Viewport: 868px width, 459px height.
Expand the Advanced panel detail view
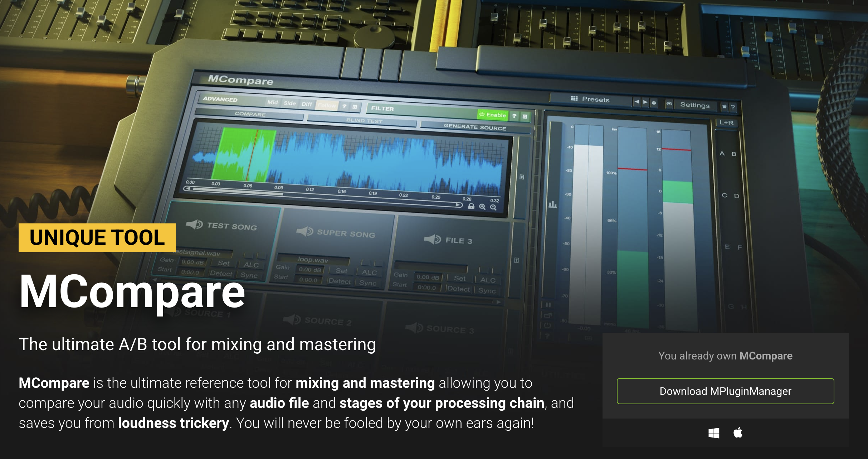point(355,106)
